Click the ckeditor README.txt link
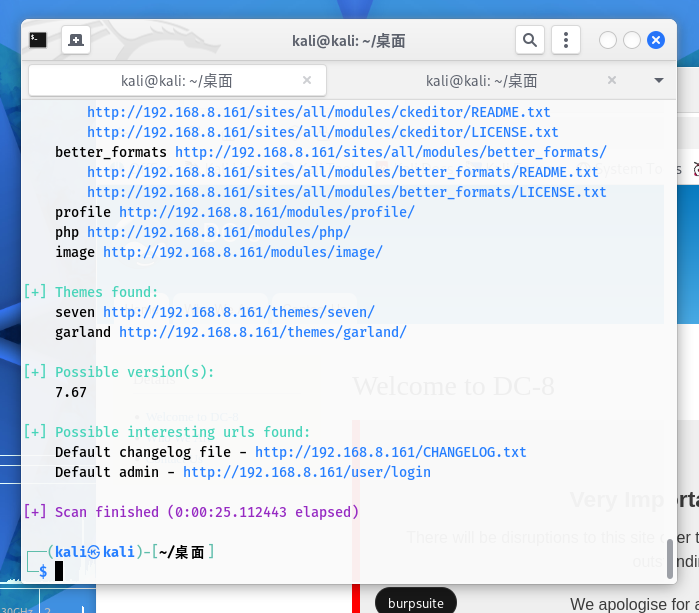 (x=318, y=112)
